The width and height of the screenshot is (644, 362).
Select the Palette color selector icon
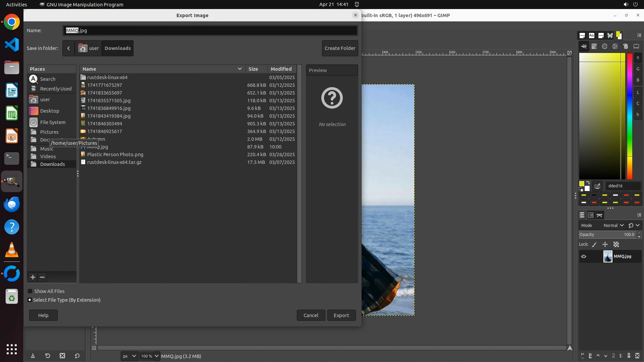626,47
